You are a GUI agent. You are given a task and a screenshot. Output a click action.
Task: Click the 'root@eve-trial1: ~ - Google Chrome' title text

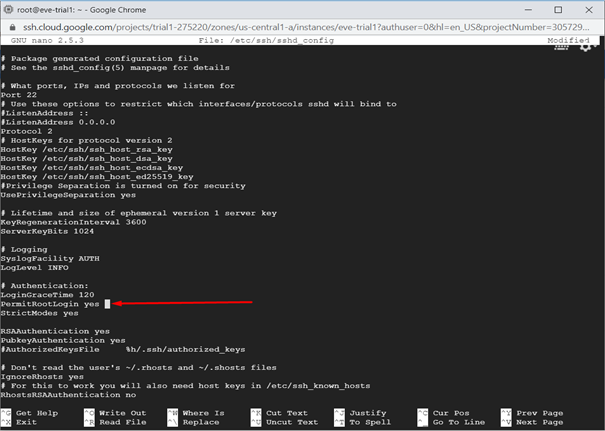point(81,10)
